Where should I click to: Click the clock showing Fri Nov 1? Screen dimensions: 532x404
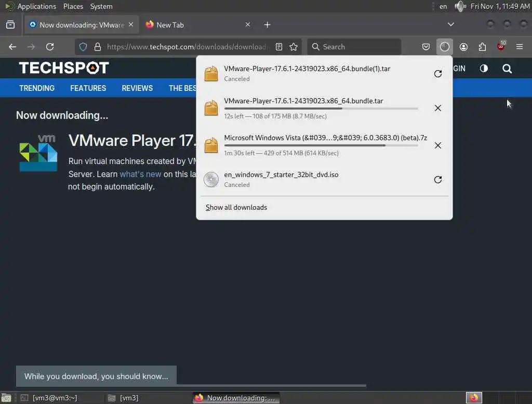tap(500, 6)
